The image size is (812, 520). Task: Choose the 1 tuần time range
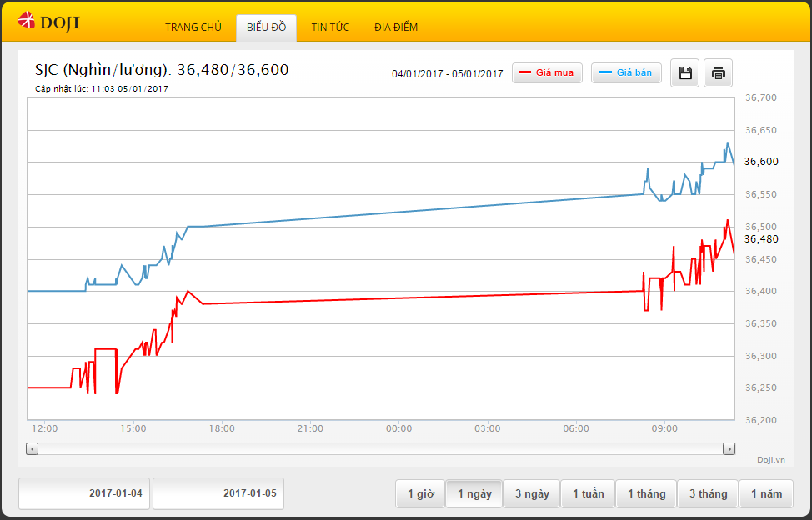pyautogui.click(x=589, y=493)
